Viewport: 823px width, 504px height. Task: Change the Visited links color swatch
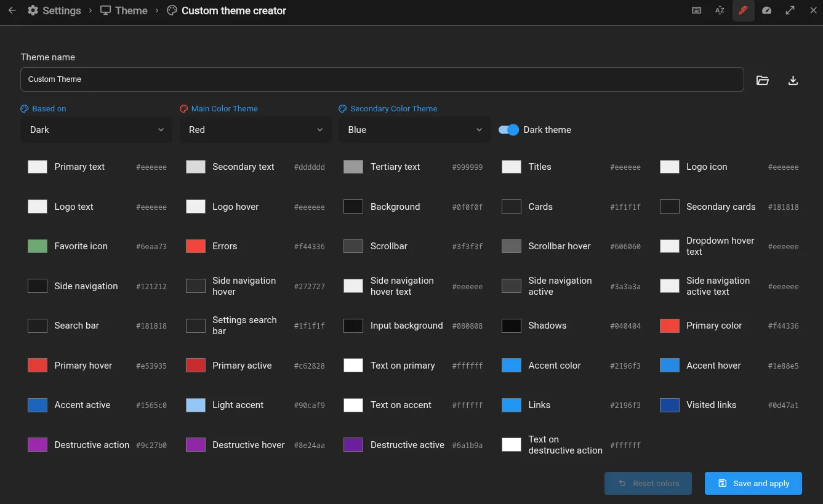coord(670,405)
